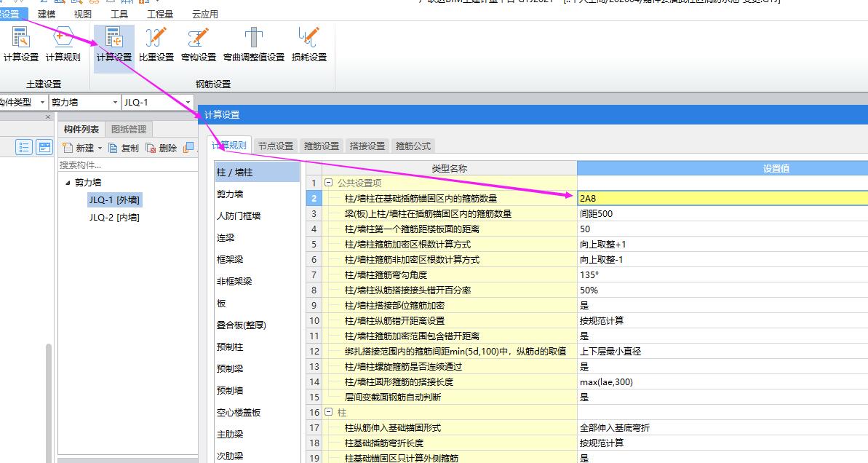Screen dimensions: 868x463
Task: Open the 工程量 ribbon tab
Action: 160,14
